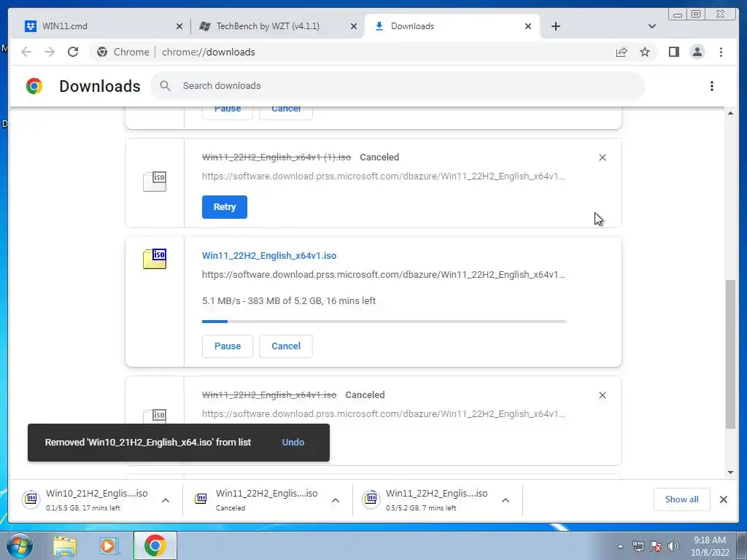
Task: Open the Windows Start orb
Action: (x=19, y=545)
